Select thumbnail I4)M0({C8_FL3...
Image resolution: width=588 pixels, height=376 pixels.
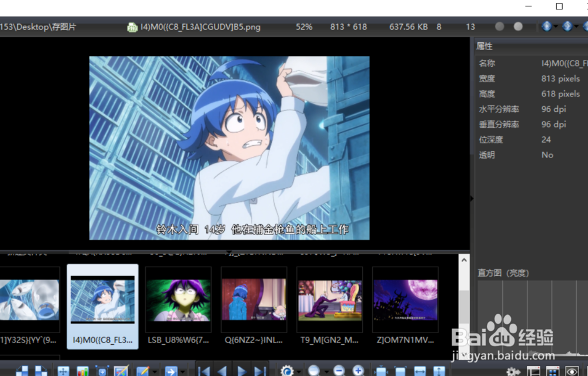point(102,306)
